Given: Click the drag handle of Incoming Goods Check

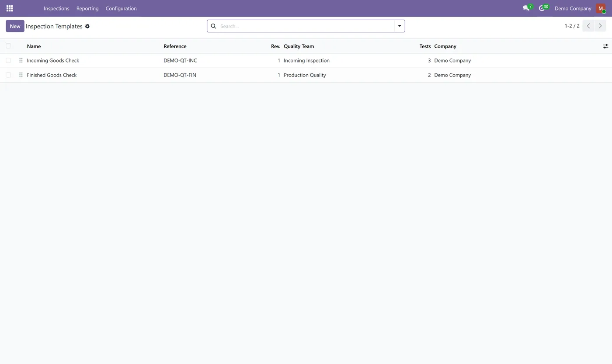Looking at the screenshot, I should coord(21,61).
